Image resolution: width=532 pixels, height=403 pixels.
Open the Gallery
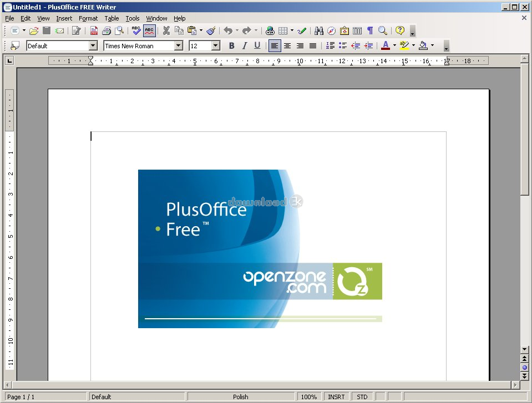click(344, 31)
